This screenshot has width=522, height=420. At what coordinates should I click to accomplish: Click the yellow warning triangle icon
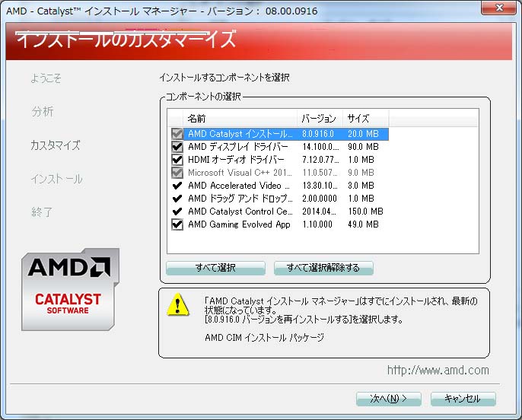178,304
